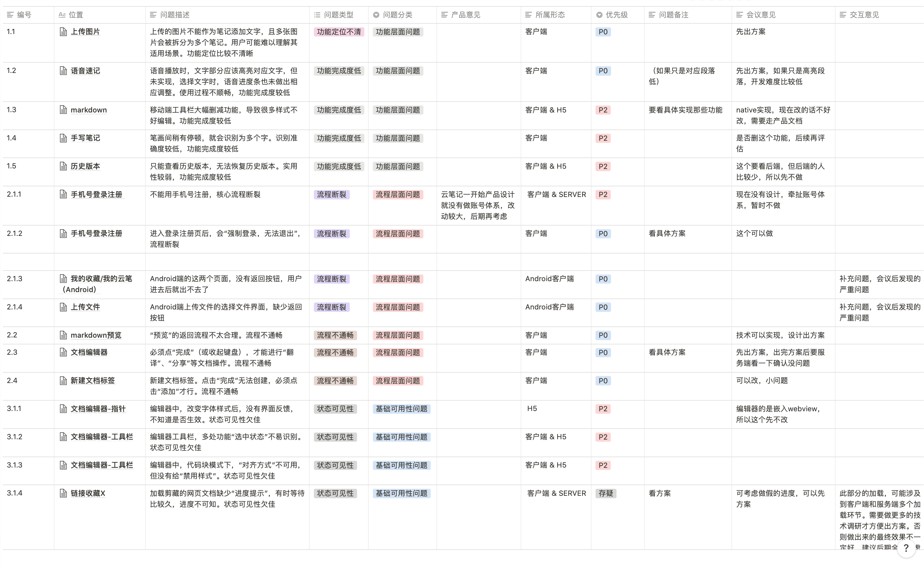Open the help question mark button
Viewport: 924px width, 566px height.
point(906,548)
